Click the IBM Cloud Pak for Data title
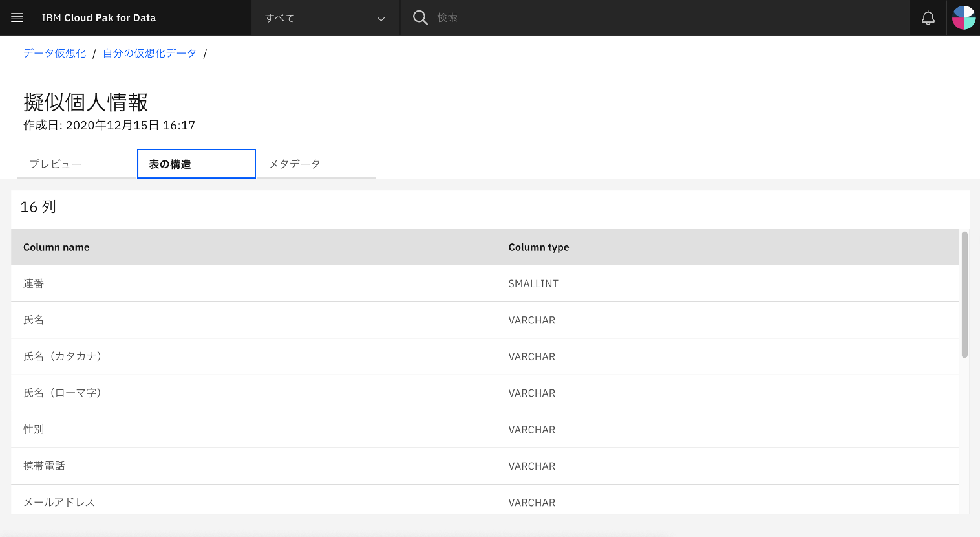The height and width of the screenshot is (537, 980). click(x=99, y=17)
